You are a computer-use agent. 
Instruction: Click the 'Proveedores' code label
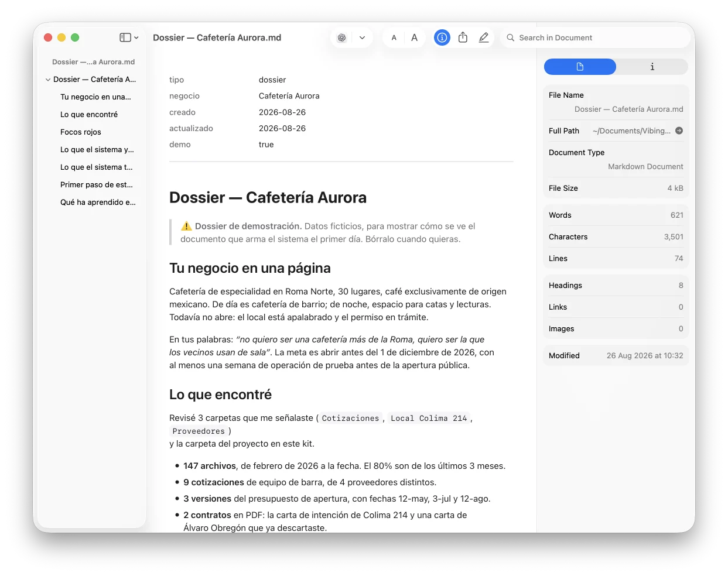(x=199, y=431)
